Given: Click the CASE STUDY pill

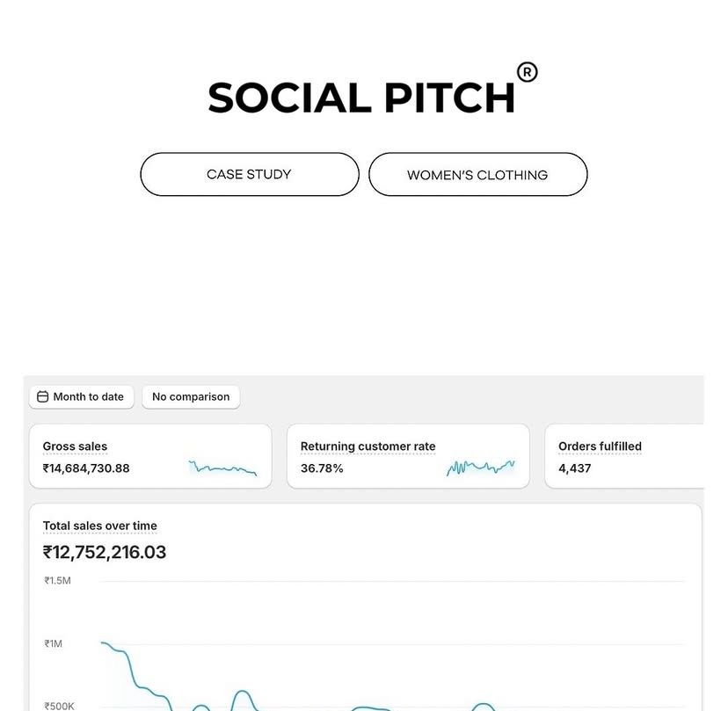Looking at the screenshot, I should [x=249, y=174].
